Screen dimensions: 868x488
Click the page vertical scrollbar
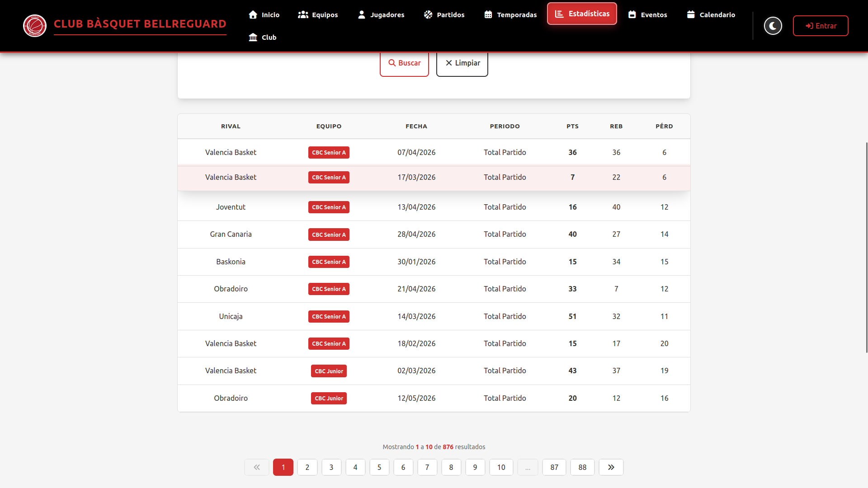point(866,247)
